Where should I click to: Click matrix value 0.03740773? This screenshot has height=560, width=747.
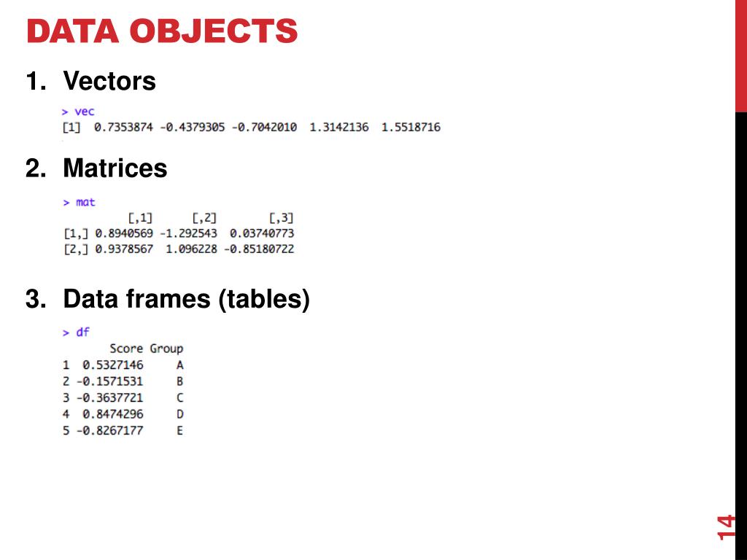(262, 233)
